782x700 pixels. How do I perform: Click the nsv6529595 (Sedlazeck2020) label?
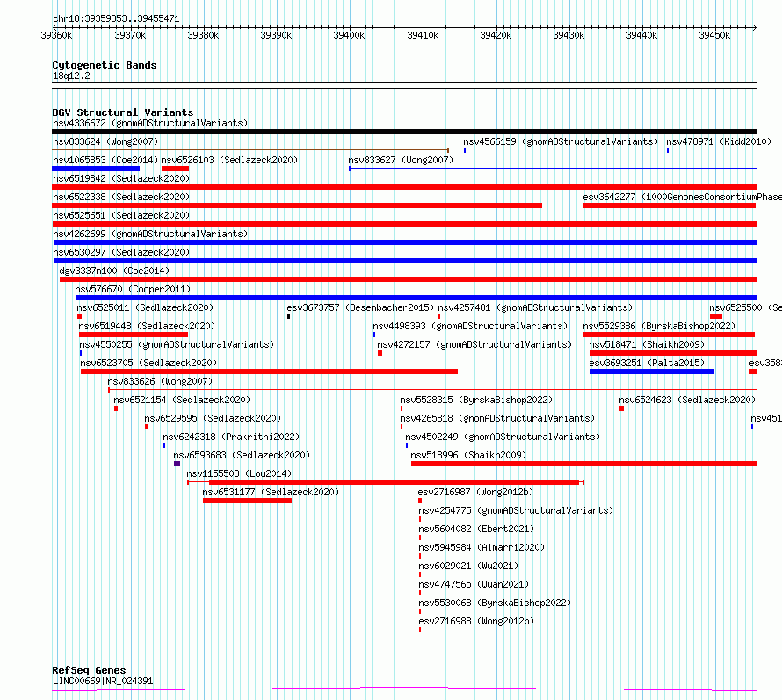pos(213,418)
